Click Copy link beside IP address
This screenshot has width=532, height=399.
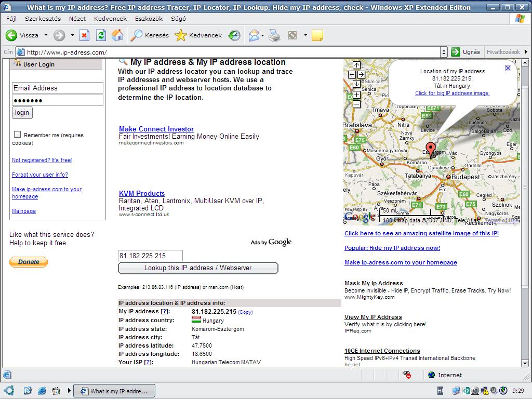point(245,312)
